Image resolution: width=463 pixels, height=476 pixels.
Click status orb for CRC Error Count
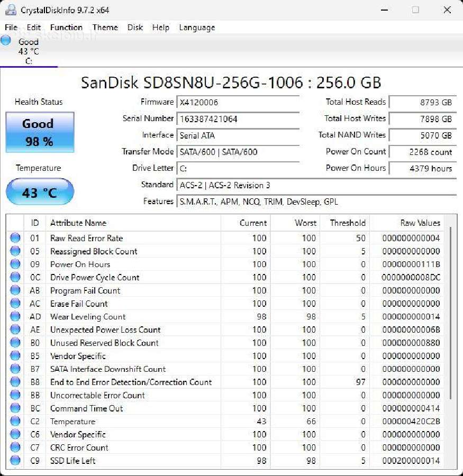pos(15,447)
